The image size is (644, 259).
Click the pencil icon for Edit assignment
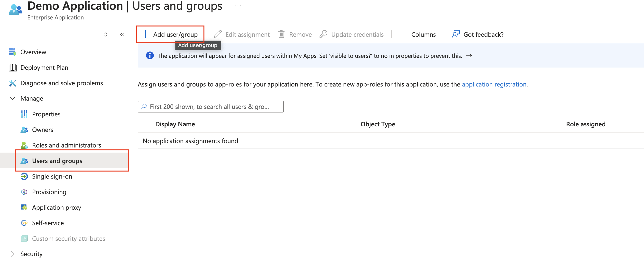tap(218, 34)
